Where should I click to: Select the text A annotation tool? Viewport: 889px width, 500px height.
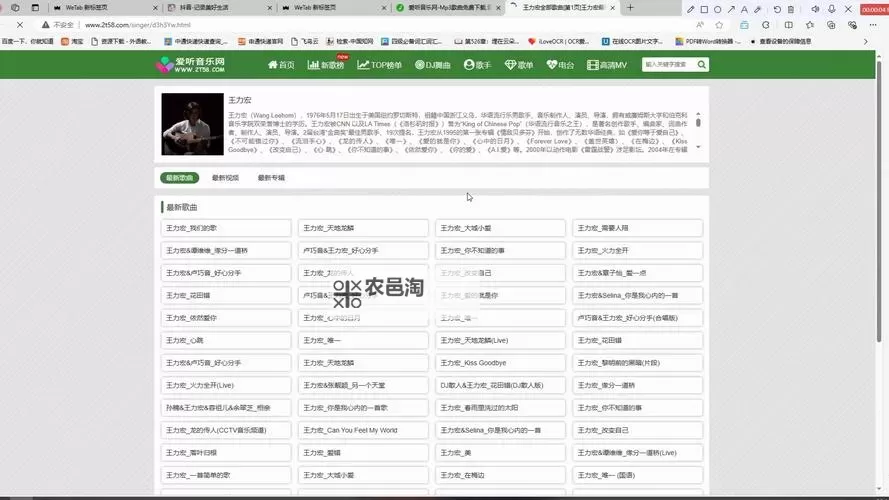coord(744,9)
